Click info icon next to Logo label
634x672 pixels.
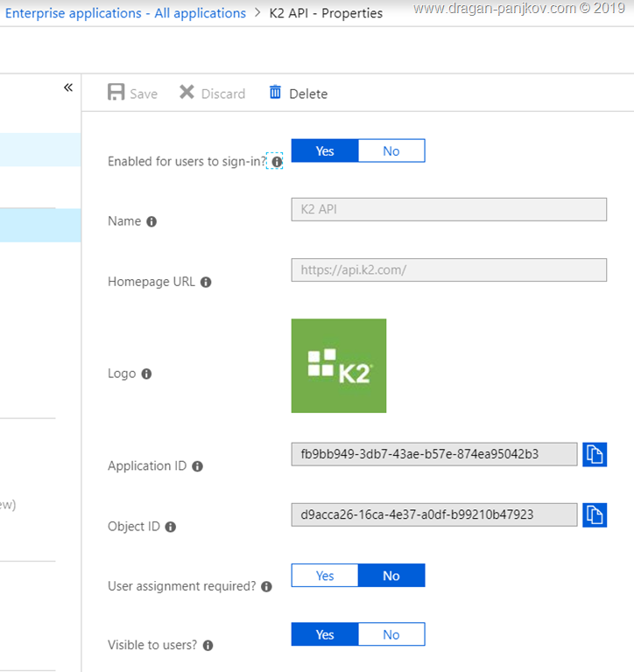tap(146, 374)
